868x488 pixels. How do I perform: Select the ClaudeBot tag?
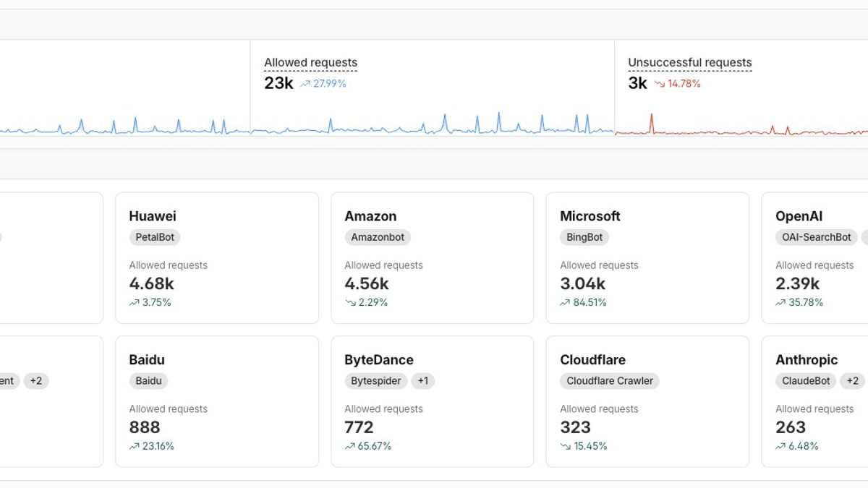coord(806,381)
